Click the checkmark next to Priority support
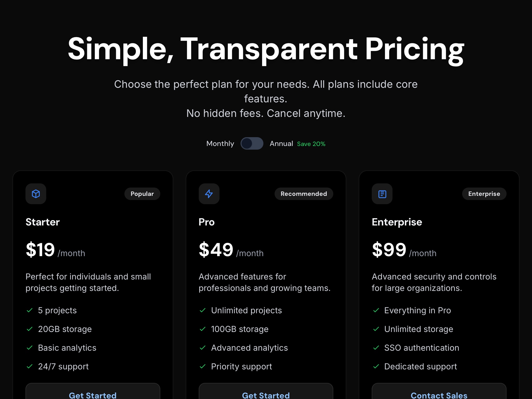The image size is (532, 399). point(202,366)
